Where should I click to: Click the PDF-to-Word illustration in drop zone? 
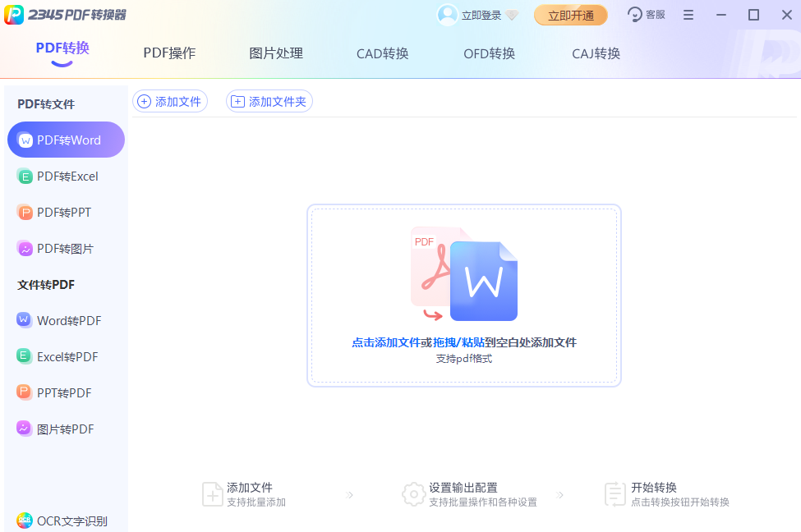click(464, 274)
